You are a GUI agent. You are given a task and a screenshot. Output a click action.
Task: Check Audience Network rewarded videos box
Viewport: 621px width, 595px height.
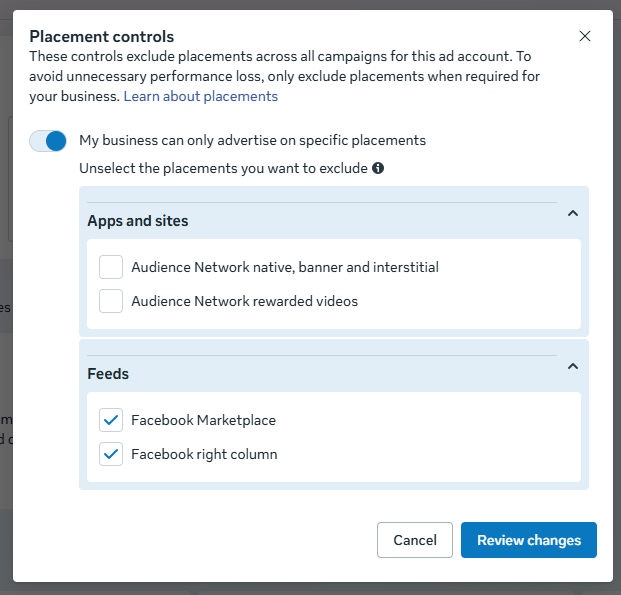point(112,301)
